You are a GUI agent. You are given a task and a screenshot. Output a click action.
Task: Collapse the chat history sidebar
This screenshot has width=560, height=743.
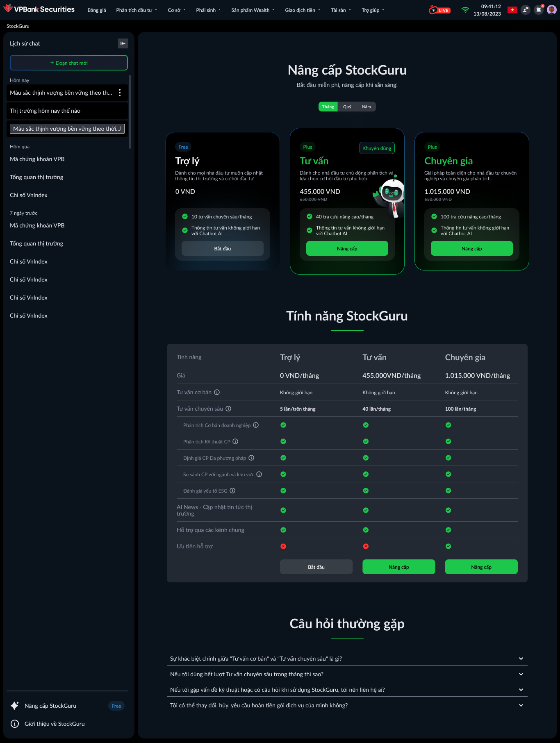pyautogui.click(x=123, y=43)
